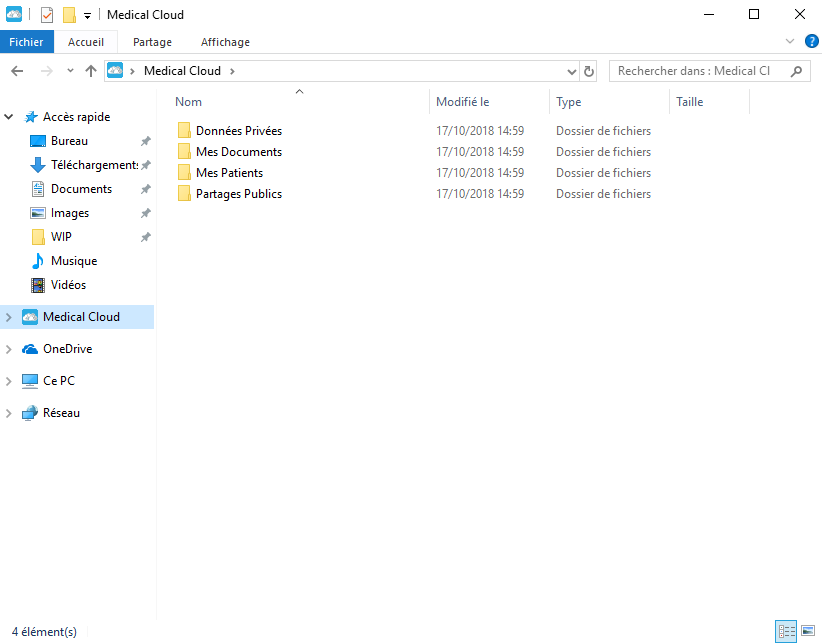Screen dimensions: 822x643
Task: Click the Mes Documents folder icon
Action: pyautogui.click(x=184, y=151)
